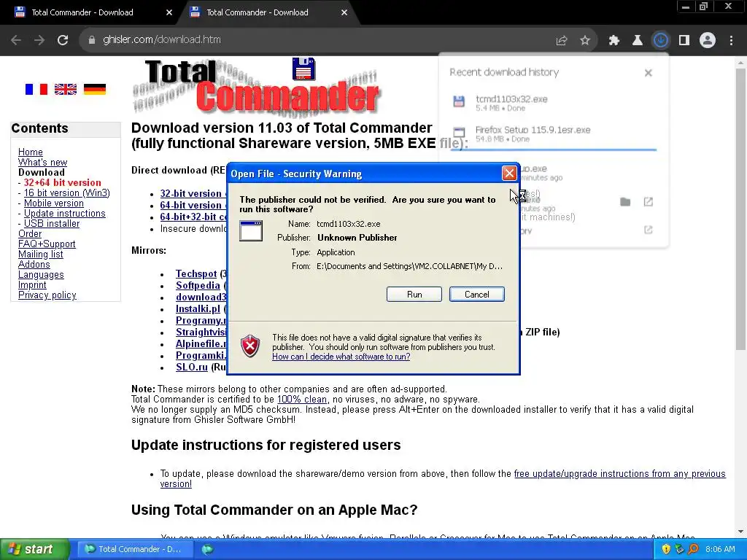Click the quick launch icon on taskbar
747x560 pixels.
[207, 549]
